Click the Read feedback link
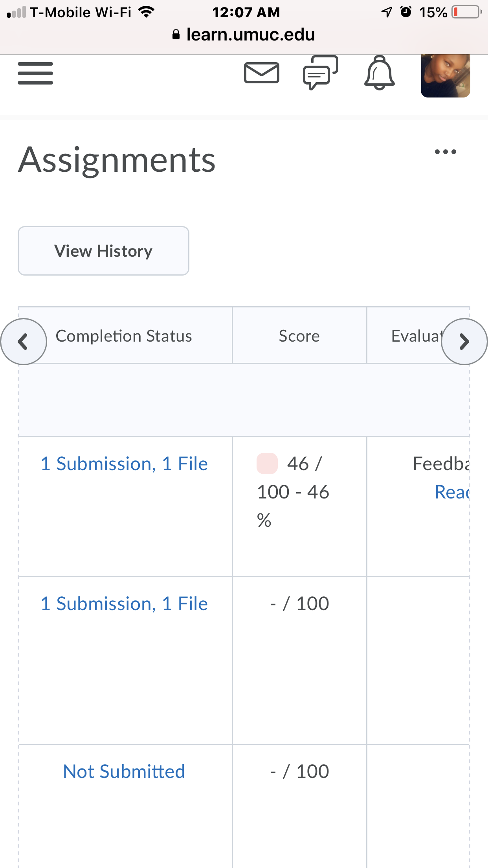 [452, 492]
